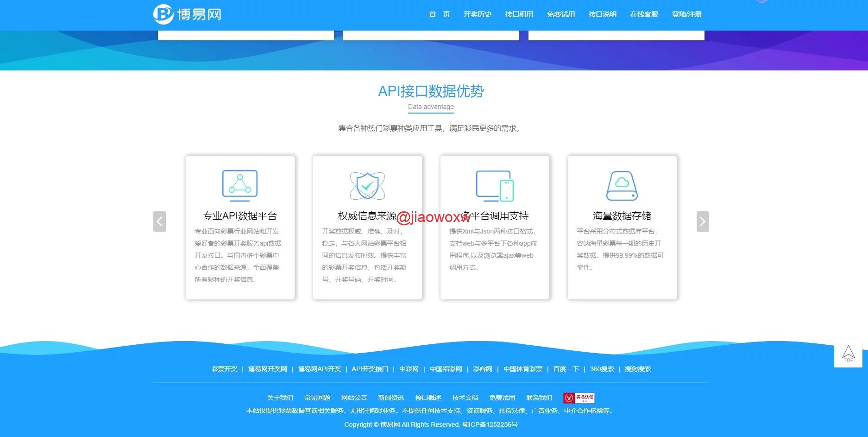Select the 权威信息来源 card title
868x437 pixels.
pyautogui.click(x=367, y=216)
